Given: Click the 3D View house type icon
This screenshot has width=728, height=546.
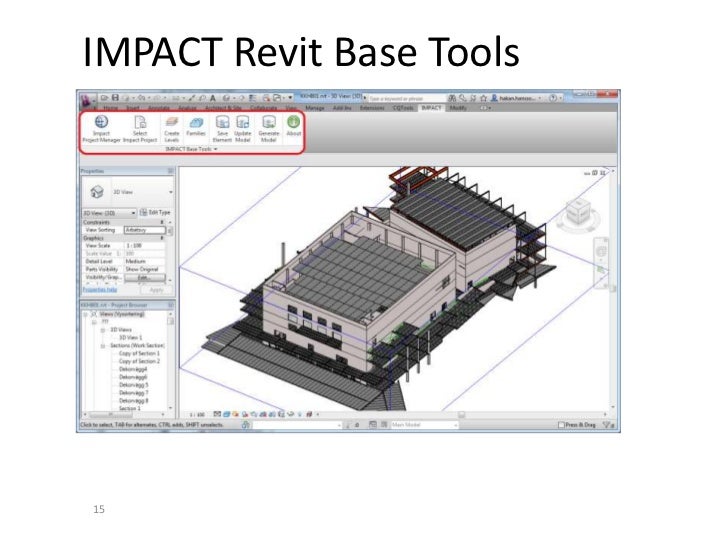Looking at the screenshot, I should (97, 191).
